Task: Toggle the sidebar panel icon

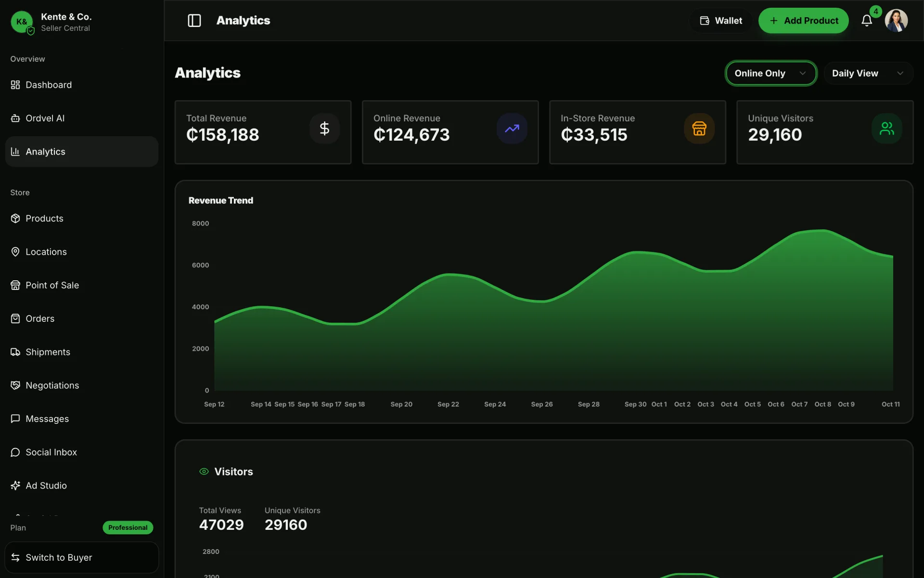Action: (194, 21)
